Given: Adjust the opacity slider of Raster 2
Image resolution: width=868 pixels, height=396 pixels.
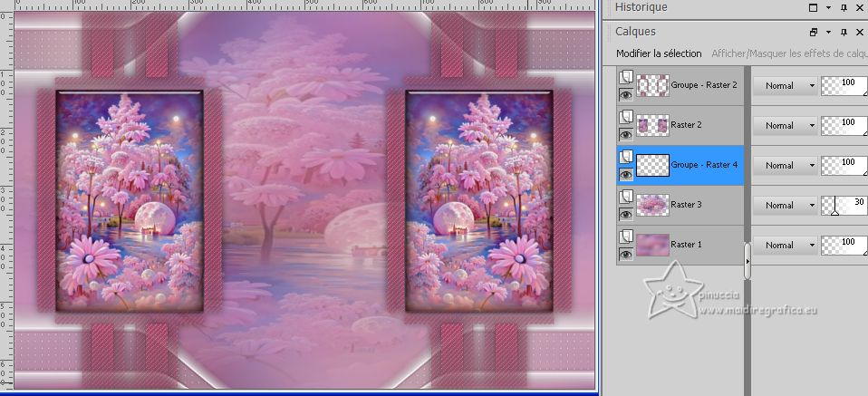Looking at the screenshot, I should [x=844, y=126].
